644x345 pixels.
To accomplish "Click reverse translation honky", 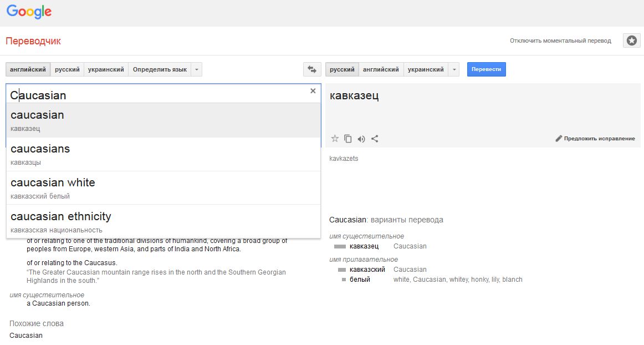I will pyautogui.click(x=480, y=280).
